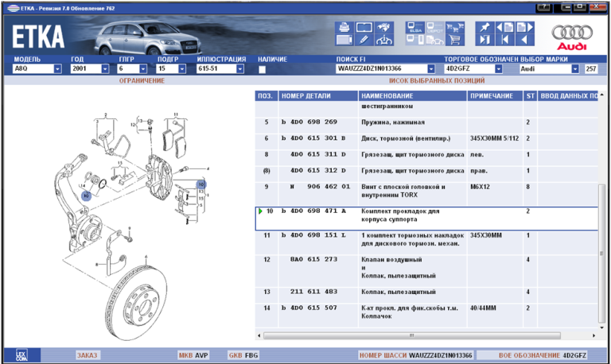Click the Наименование column header
The height and width of the screenshot is (364, 611).
click(412, 96)
